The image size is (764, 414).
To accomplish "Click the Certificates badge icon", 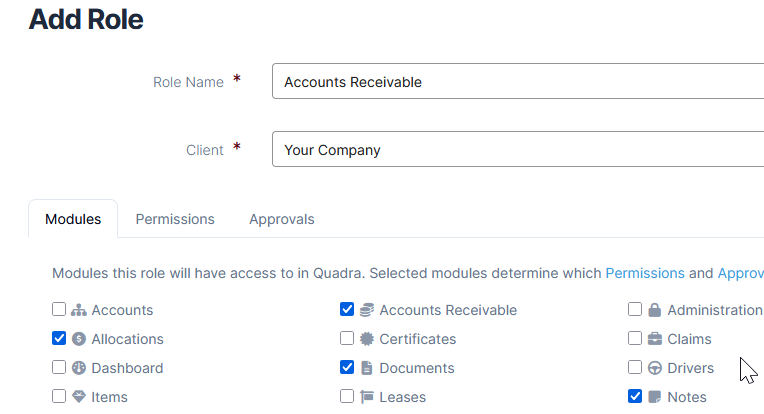I will 367,339.
